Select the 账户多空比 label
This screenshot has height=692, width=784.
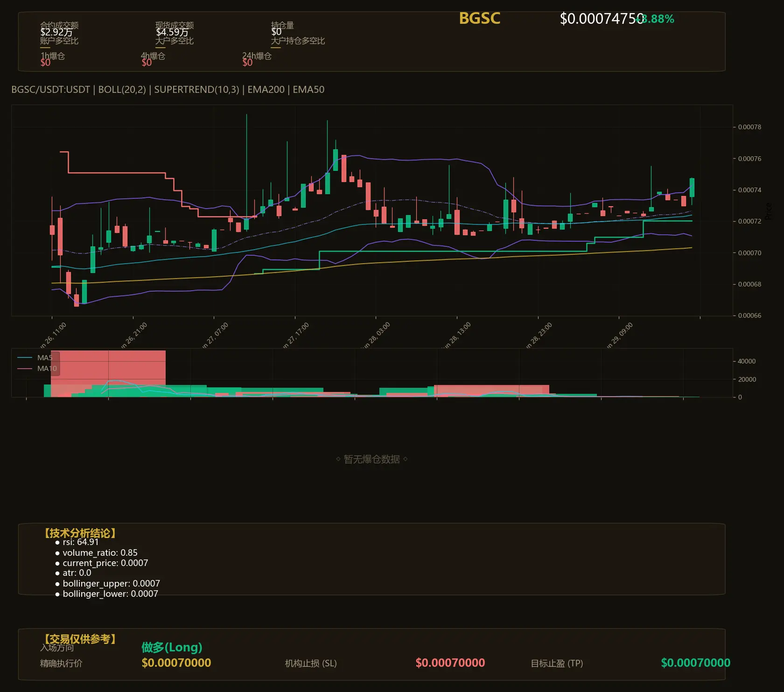[59, 41]
